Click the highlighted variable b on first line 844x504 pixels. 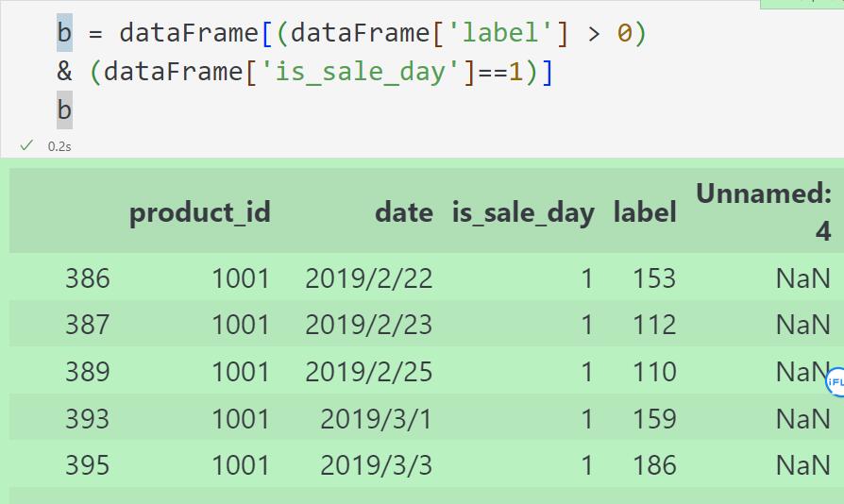(x=64, y=33)
